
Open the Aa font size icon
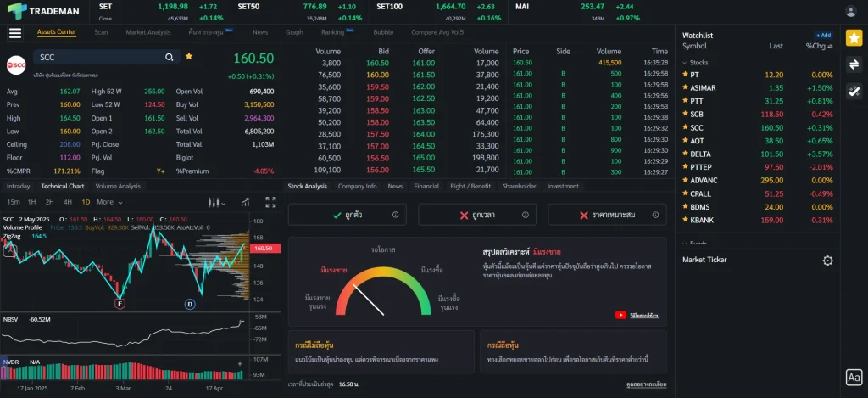pyautogui.click(x=854, y=378)
